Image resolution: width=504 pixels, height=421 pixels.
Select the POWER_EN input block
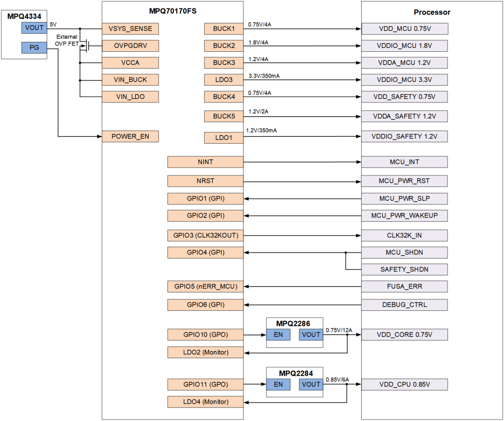(130, 136)
